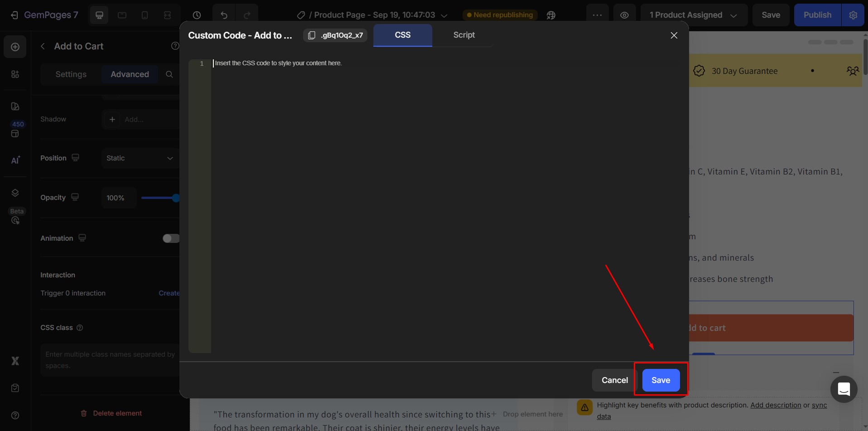Image resolution: width=868 pixels, height=431 pixels.
Task: Switch to the Script tab
Action: click(x=463, y=35)
